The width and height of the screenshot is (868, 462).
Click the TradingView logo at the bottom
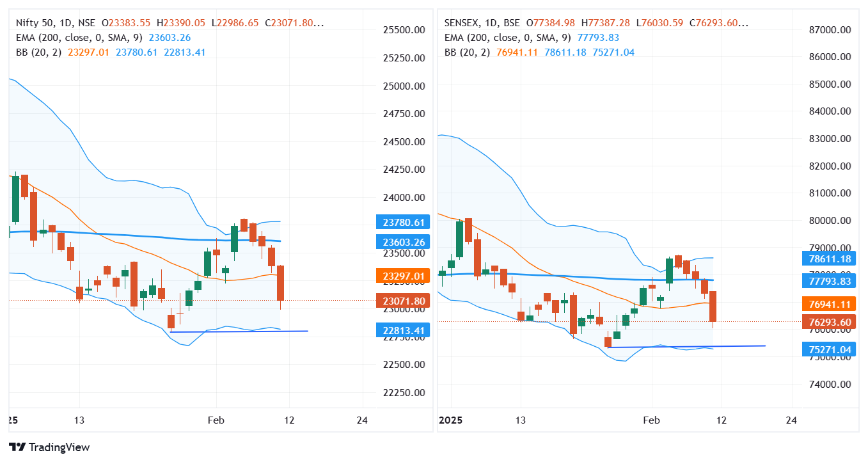[x=49, y=447]
